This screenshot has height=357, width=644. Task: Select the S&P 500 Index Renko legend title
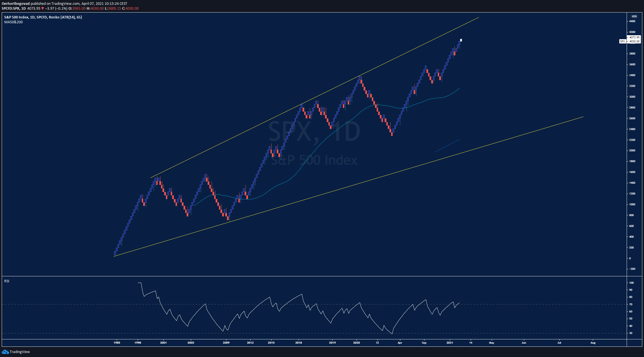point(43,17)
